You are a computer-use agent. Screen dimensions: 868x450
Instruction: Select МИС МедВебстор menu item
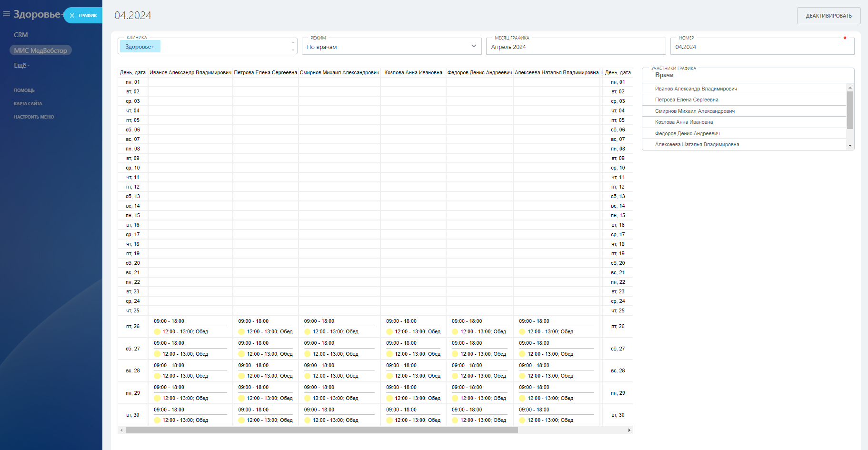pos(40,50)
